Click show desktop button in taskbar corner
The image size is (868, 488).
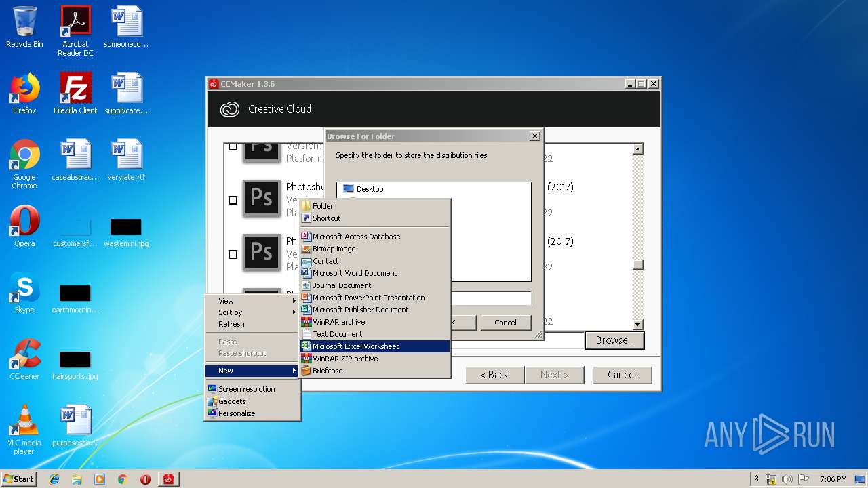pos(860,479)
